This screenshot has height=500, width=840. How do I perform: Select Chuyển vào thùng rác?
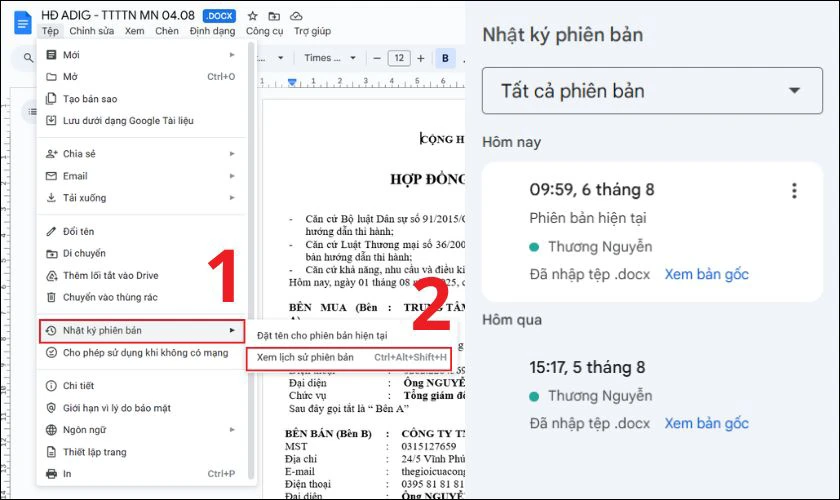click(x=141, y=297)
